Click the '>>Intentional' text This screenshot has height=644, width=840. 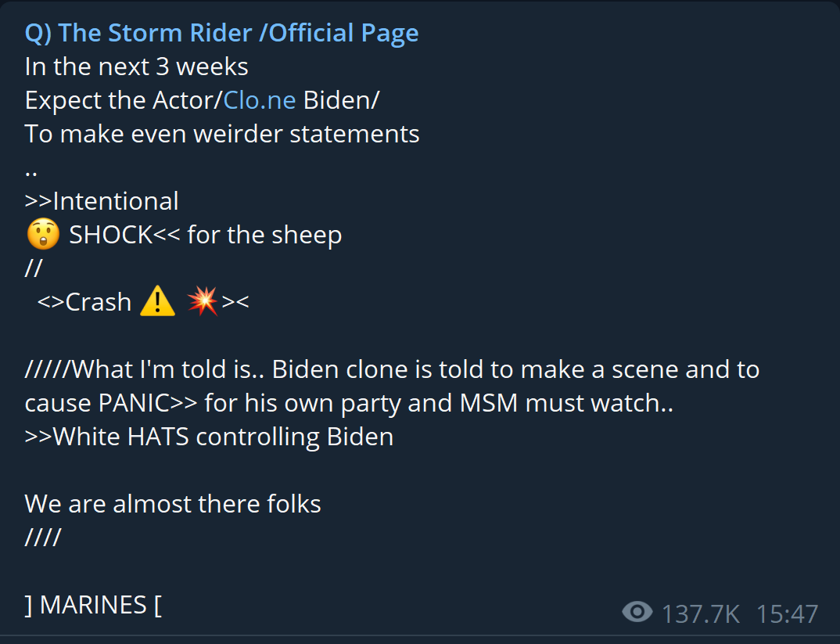pos(102,201)
